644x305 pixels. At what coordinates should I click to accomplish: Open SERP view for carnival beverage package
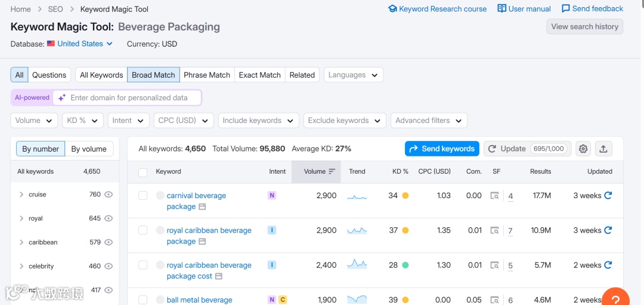[494, 196]
